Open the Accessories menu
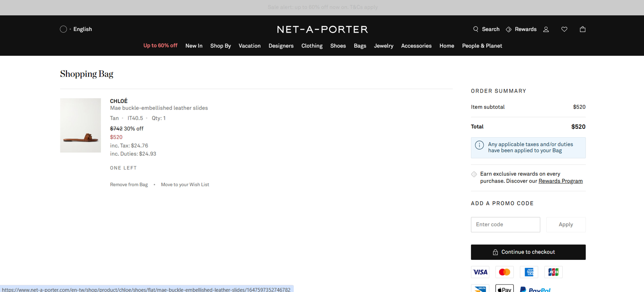This screenshot has width=644, height=292. [x=416, y=46]
